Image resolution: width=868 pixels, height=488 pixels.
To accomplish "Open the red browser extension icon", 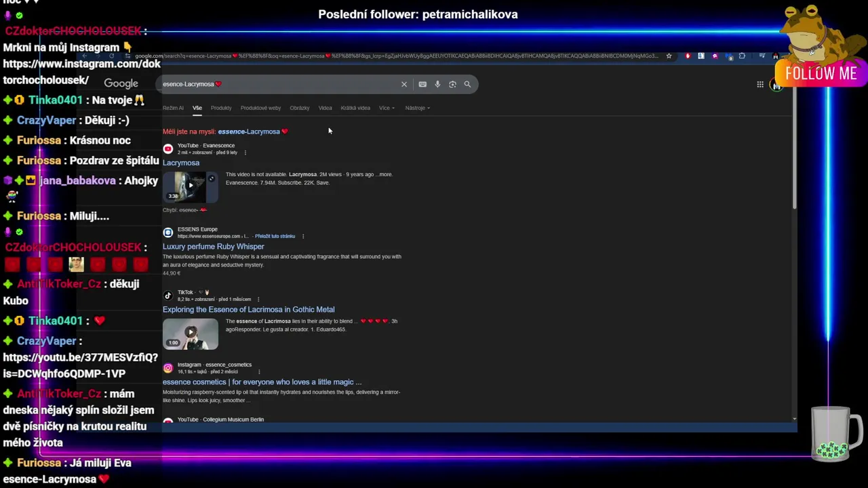I will point(688,56).
